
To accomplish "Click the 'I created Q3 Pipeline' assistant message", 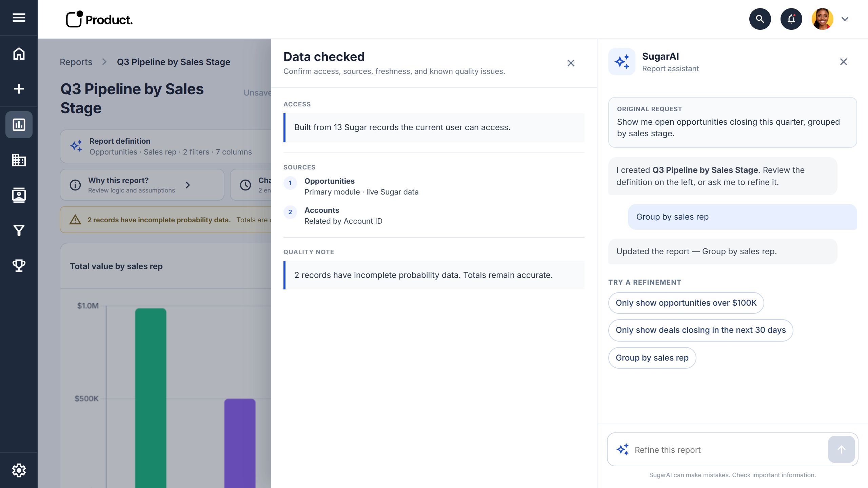I will point(723,176).
